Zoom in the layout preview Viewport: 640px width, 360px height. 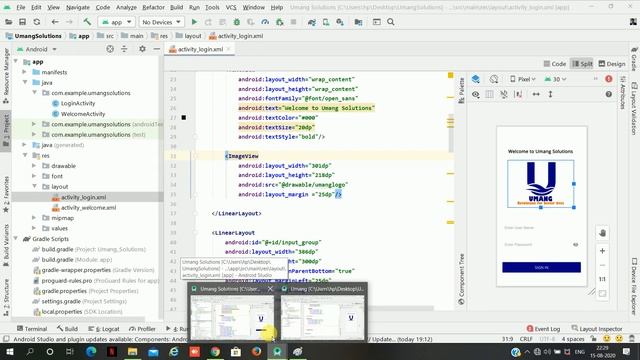[x=602, y=251]
